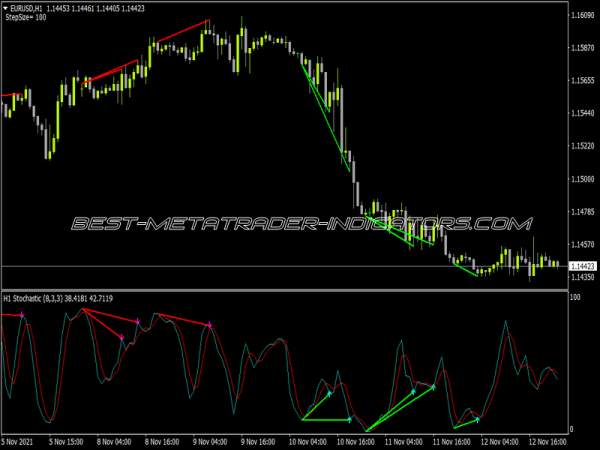Select the 10 Nov 04:00 time label
Viewport: 600px width, 450px height.
(308, 442)
